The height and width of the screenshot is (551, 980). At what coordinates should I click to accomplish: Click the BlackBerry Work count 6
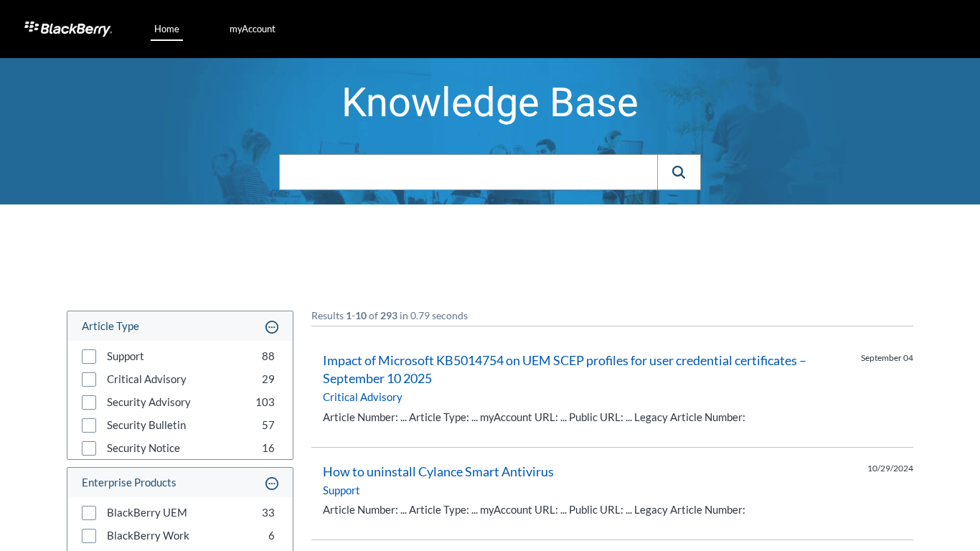tap(271, 536)
